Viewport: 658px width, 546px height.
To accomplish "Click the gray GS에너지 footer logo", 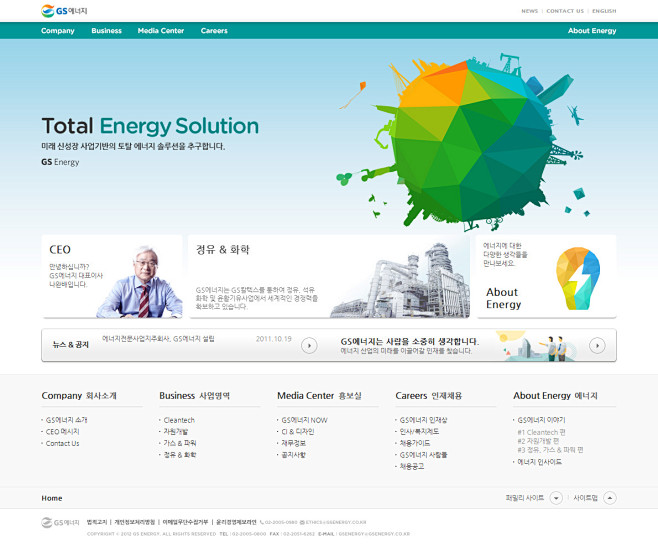I will tap(60, 522).
